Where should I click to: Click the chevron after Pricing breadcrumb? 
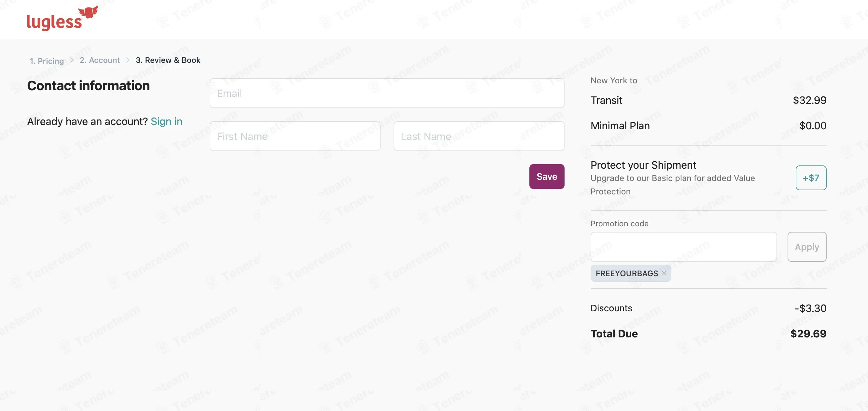pos(72,60)
